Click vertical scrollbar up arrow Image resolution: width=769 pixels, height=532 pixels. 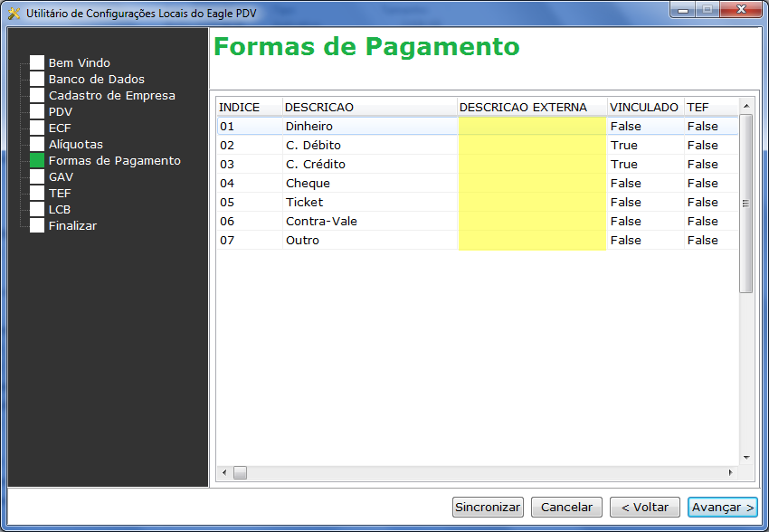point(746,106)
